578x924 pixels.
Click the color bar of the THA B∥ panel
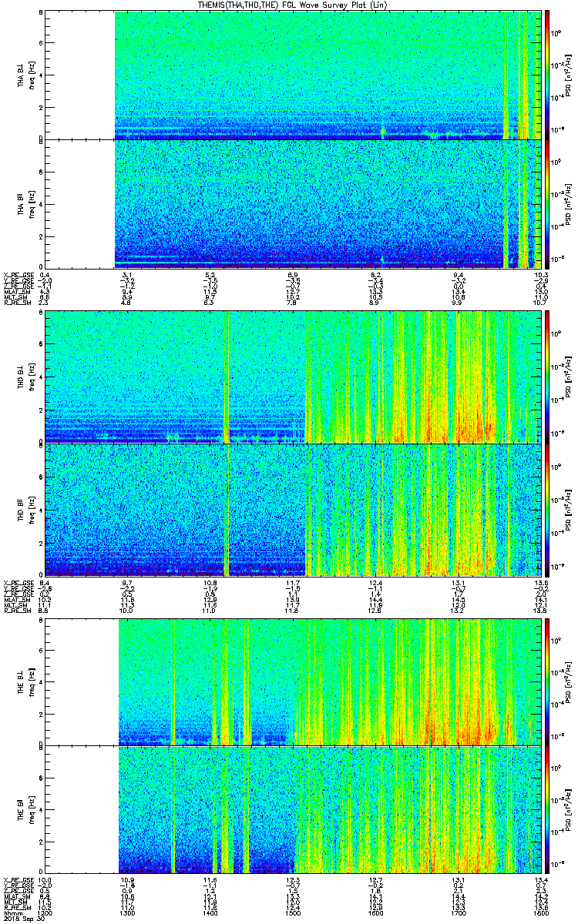[547, 204]
